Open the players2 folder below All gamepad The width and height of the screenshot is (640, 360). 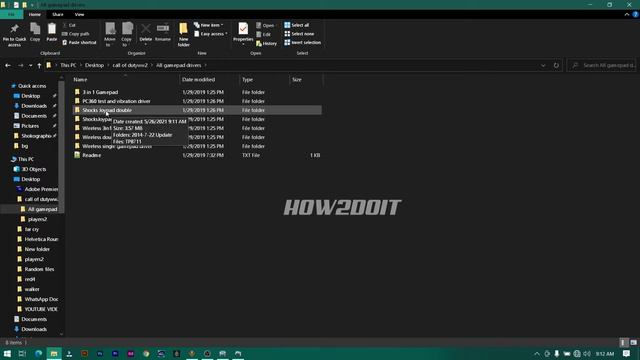tap(37, 220)
